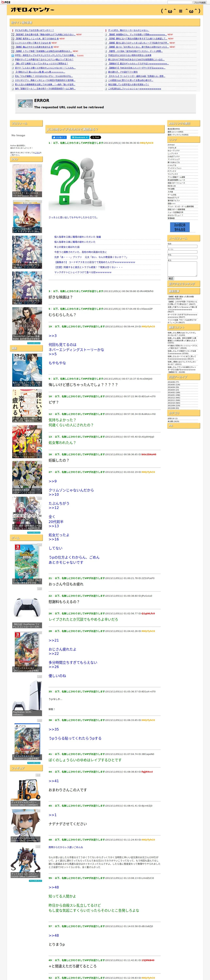
Task: Open archive 2014/06 (77)
Action: [x=173, y=382]
